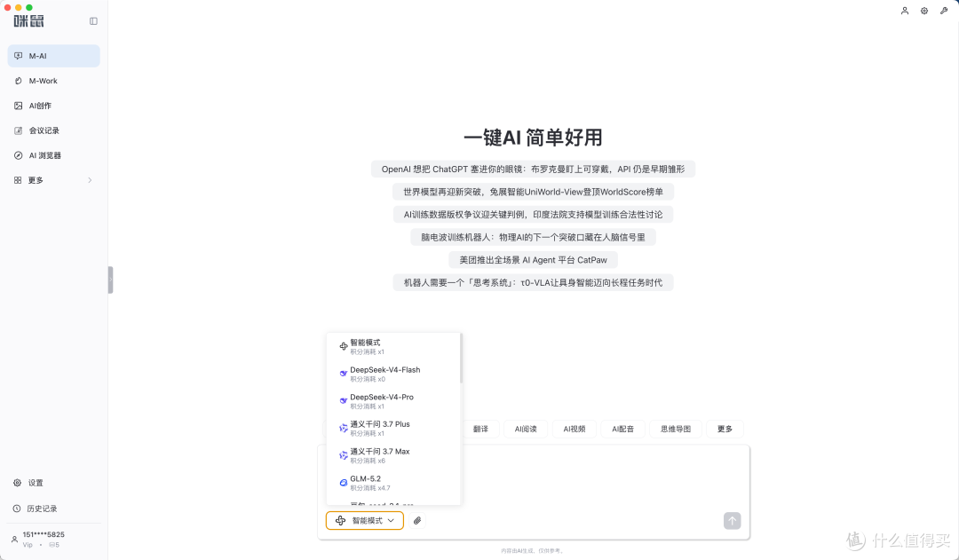The height and width of the screenshot is (560, 959).
Task: Open 设置 at sidebar bottom
Action: (x=54, y=483)
